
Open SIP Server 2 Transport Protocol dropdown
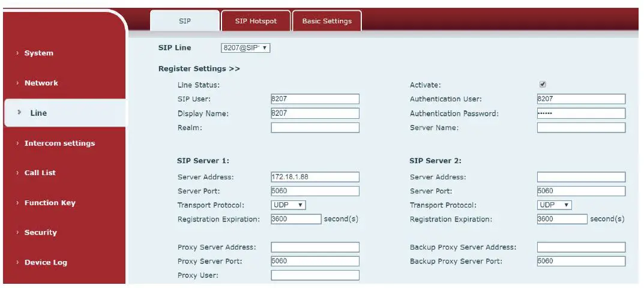[554, 205]
